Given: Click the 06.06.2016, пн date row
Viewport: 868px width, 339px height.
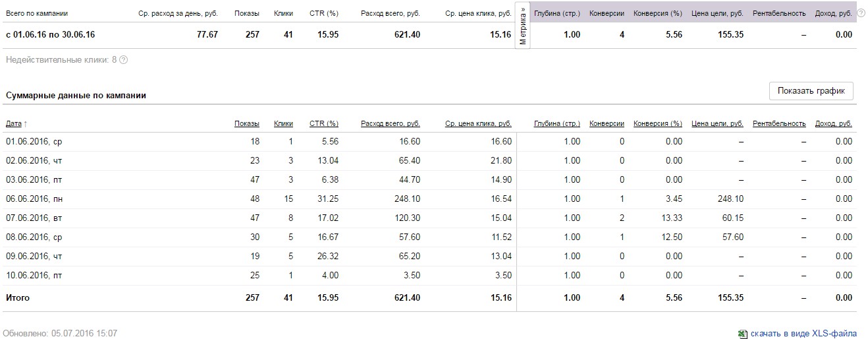Looking at the screenshot, I should [34, 199].
